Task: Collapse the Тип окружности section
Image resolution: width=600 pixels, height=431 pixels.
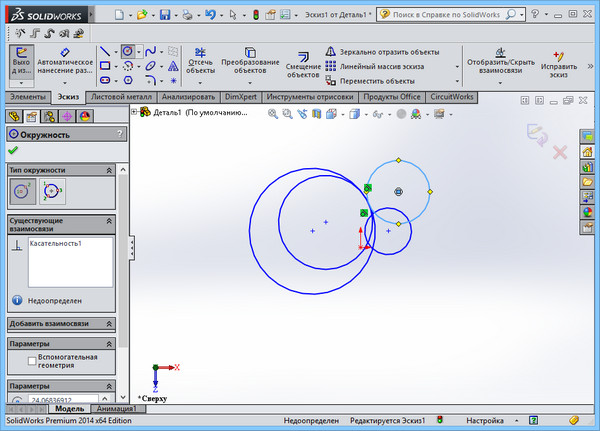Action: coord(108,170)
